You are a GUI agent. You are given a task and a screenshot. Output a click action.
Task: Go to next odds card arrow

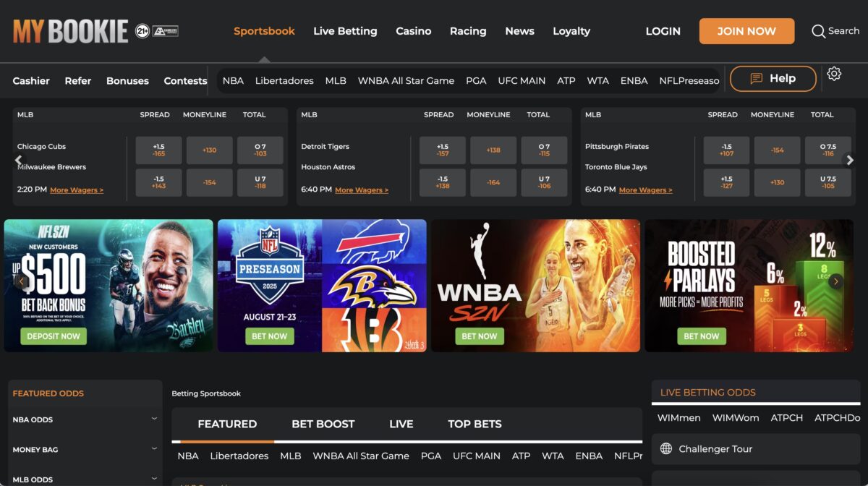point(850,161)
